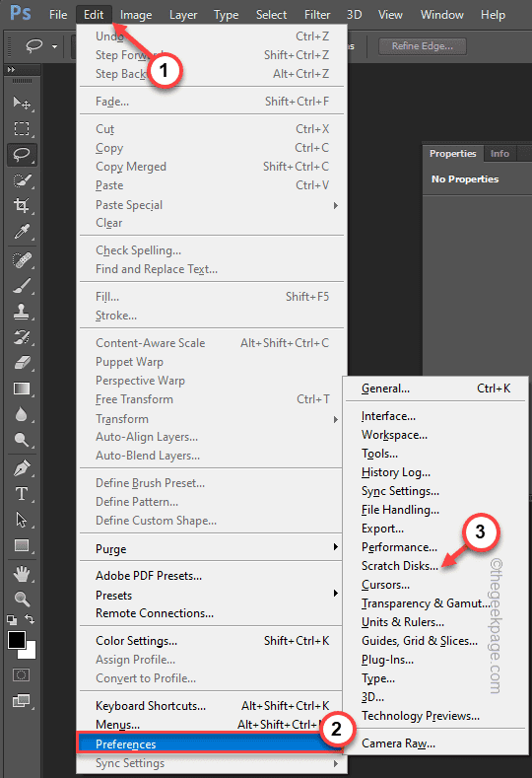Open General preferences
This screenshot has height=778, width=532.
coord(434,389)
